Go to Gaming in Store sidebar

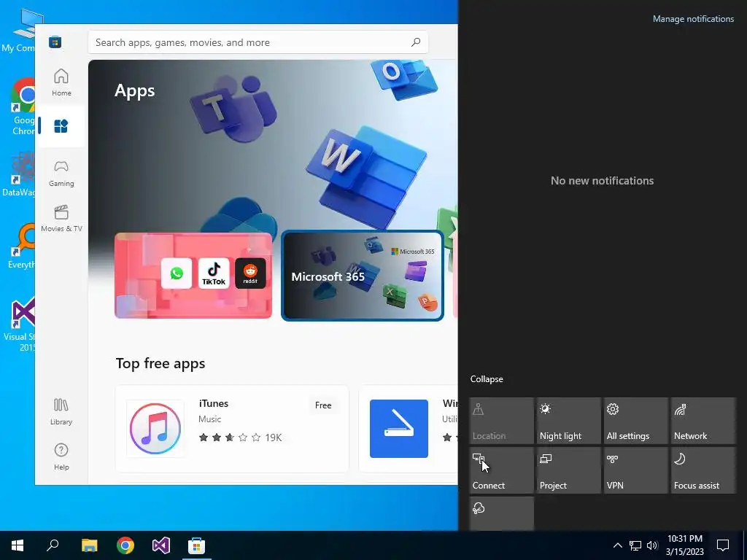[x=61, y=173]
